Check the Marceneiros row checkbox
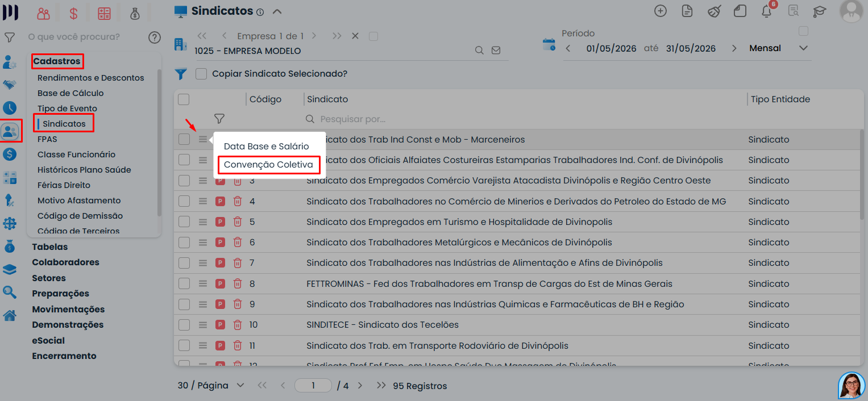868x401 pixels. pos(184,140)
